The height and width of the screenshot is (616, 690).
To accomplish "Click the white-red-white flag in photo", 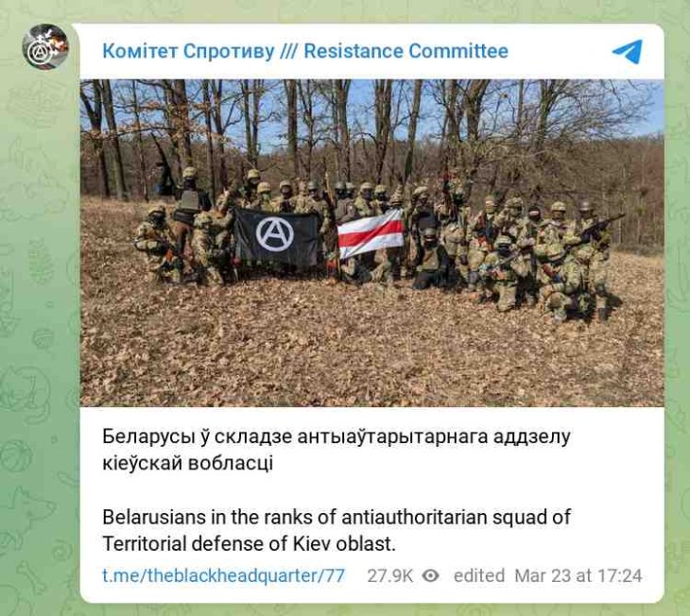I will 371,233.
